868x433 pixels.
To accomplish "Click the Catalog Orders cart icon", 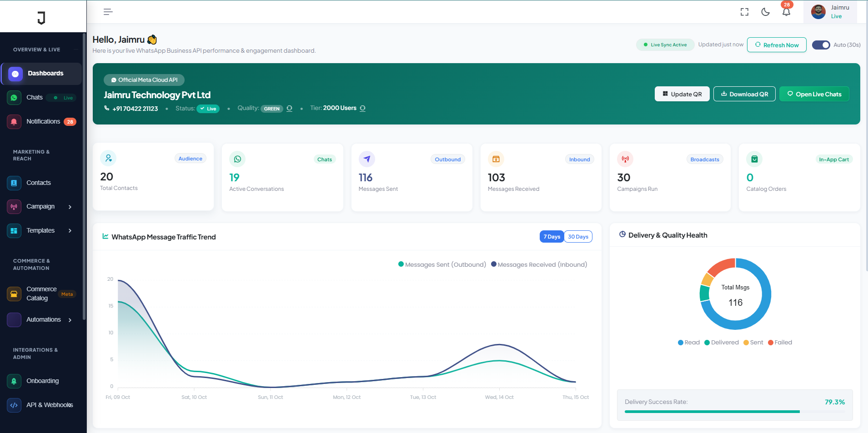I will tap(754, 159).
